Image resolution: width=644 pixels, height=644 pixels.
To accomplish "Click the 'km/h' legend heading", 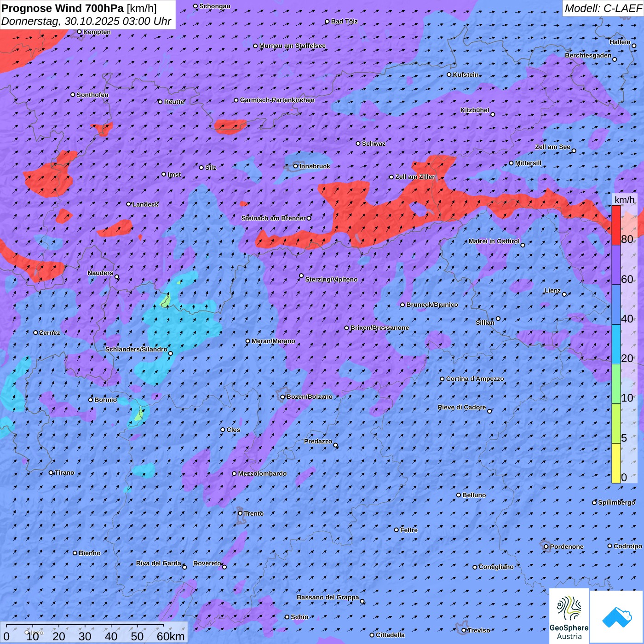I will 625,200.
